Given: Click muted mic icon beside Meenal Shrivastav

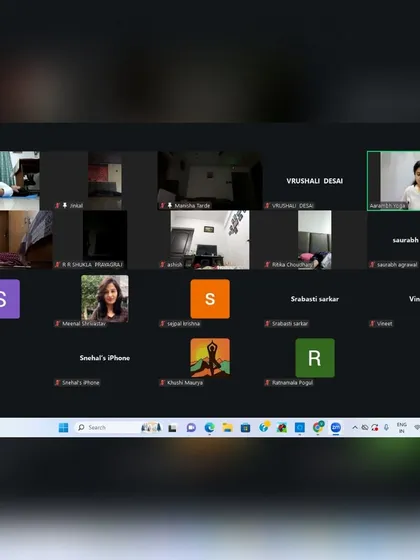Looking at the screenshot, I should 58,324.
